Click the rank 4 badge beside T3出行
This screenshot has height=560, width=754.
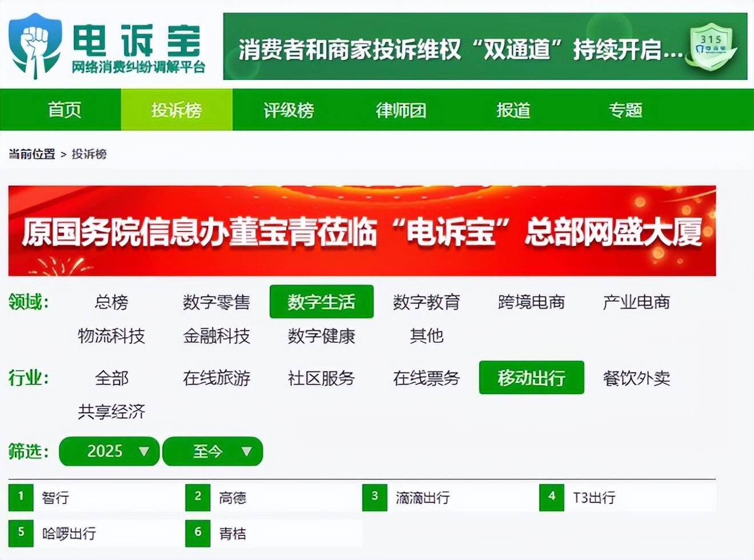(x=552, y=497)
